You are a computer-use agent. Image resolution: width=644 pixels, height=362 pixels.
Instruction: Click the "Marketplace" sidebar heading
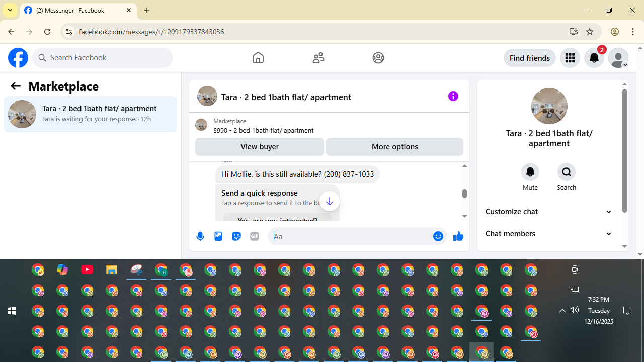click(63, 86)
